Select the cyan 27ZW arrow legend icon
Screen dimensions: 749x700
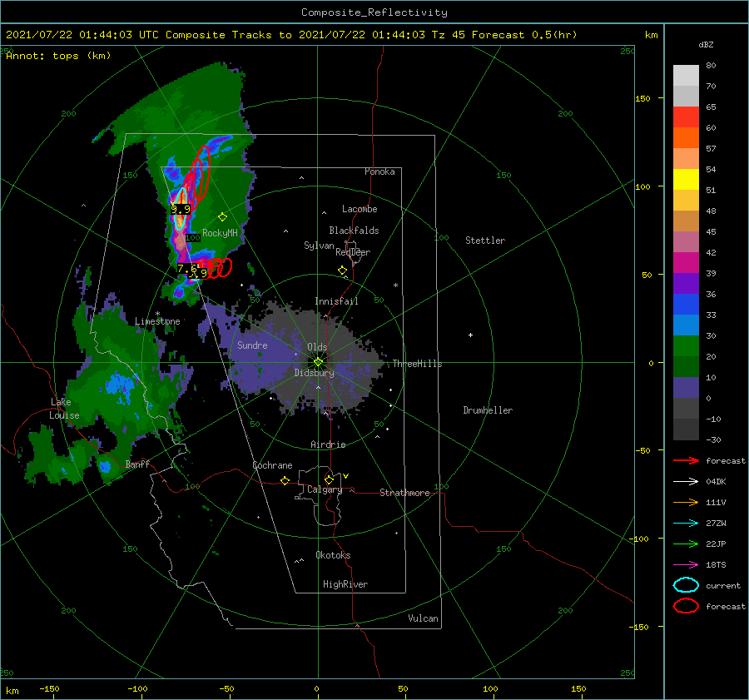(x=686, y=524)
